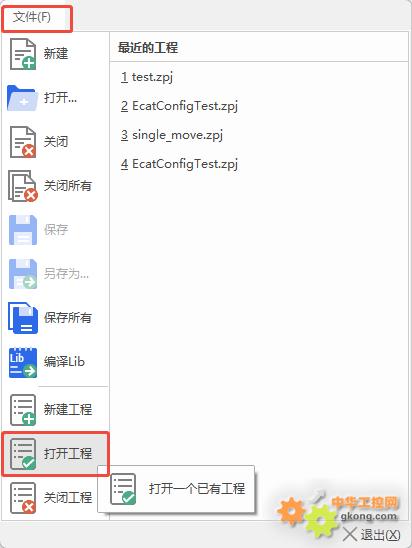Click the 保存所有 save all icon
Viewport: 412px width, 548px height.
point(23,318)
